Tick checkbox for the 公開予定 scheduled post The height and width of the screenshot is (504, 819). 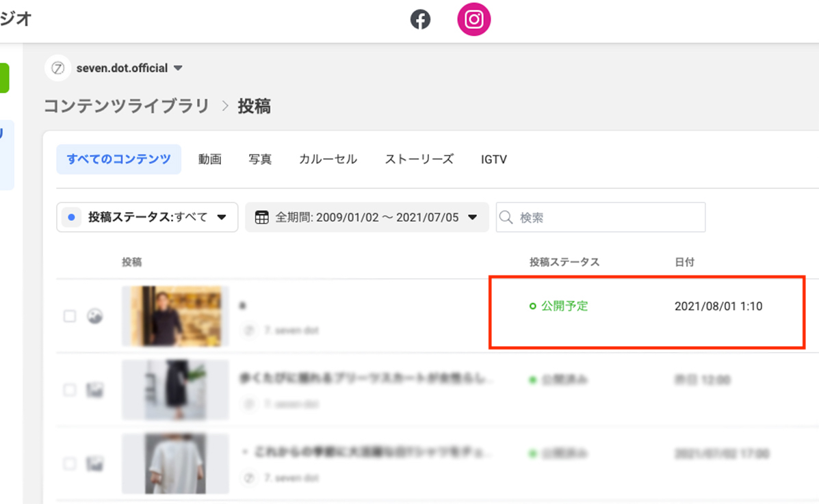click(x=70, y=316)
